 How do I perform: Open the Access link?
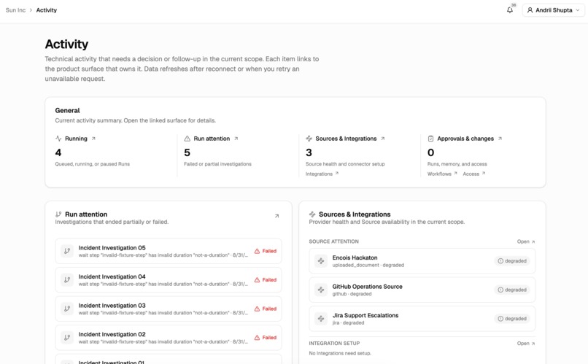(474, 174)
